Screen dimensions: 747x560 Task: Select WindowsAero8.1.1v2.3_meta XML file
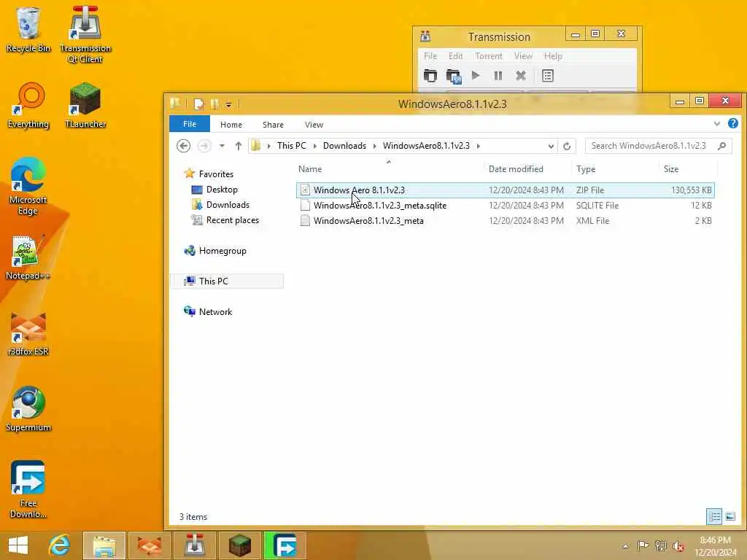505,220
